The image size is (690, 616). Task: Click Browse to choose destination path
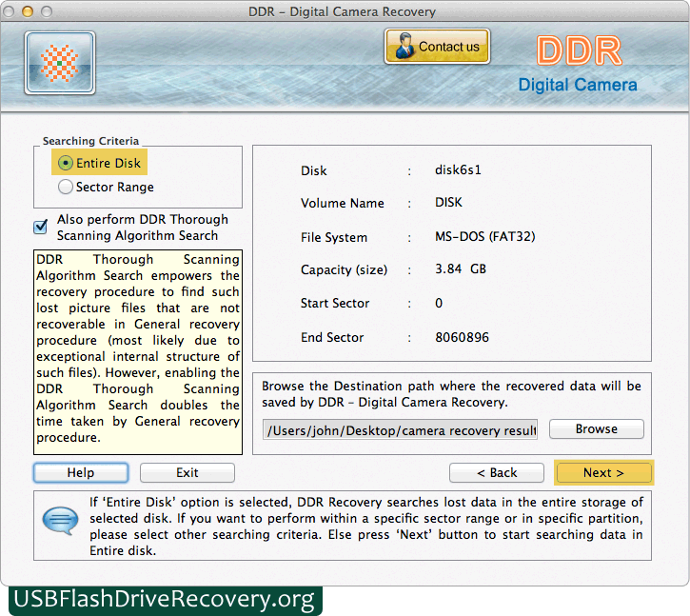[597, 428]
